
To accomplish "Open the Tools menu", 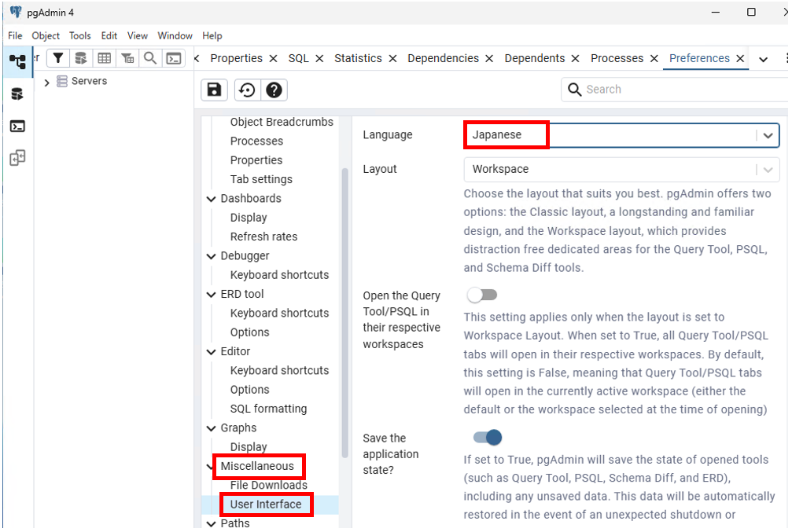I will pyautogui.click(x=79, y=36).
